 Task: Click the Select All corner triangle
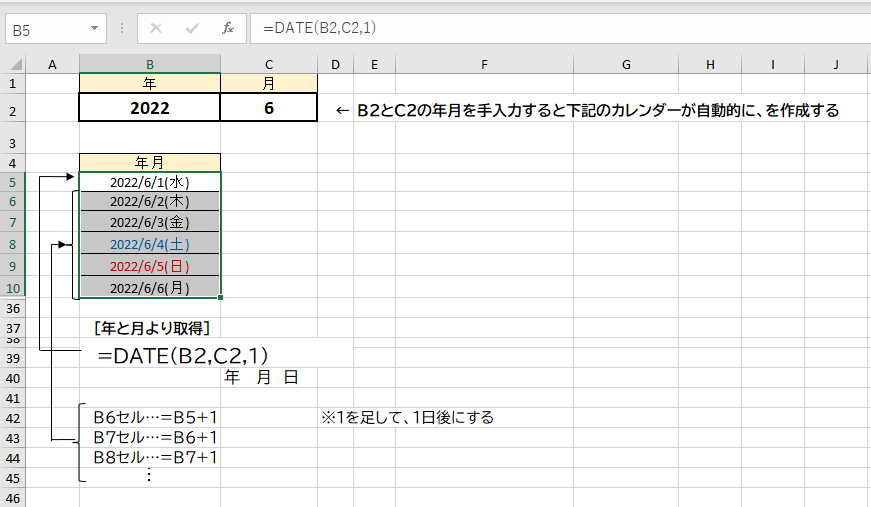tap(13, 65)
